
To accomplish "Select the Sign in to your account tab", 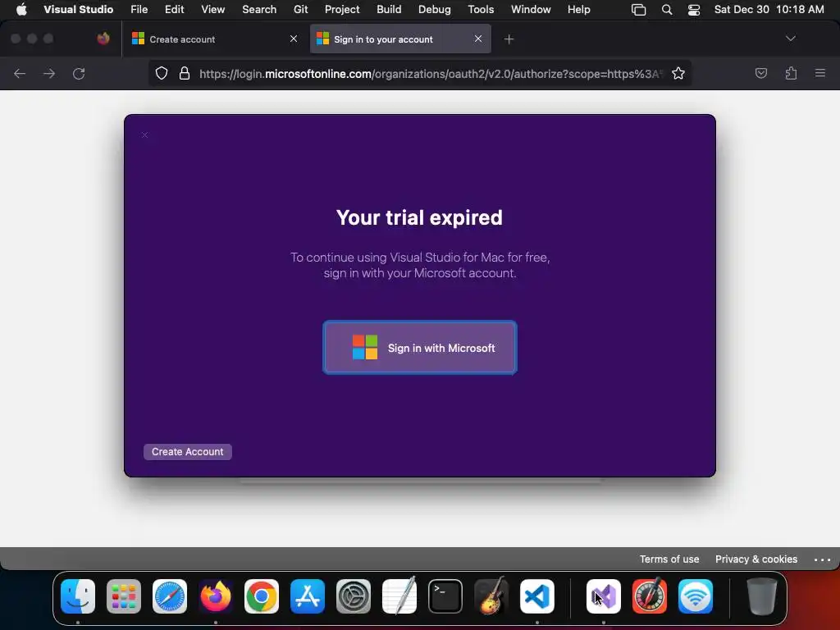I will point(400,39).
